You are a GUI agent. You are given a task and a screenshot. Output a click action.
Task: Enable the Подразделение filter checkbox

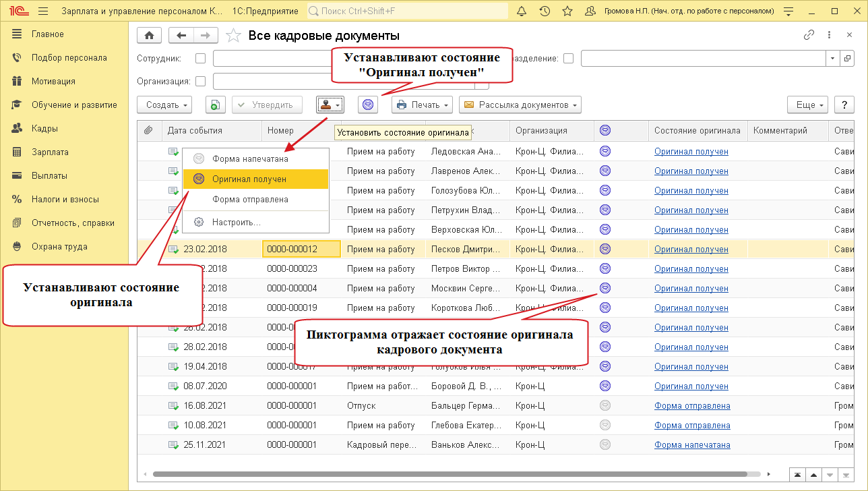click(568, 59)
